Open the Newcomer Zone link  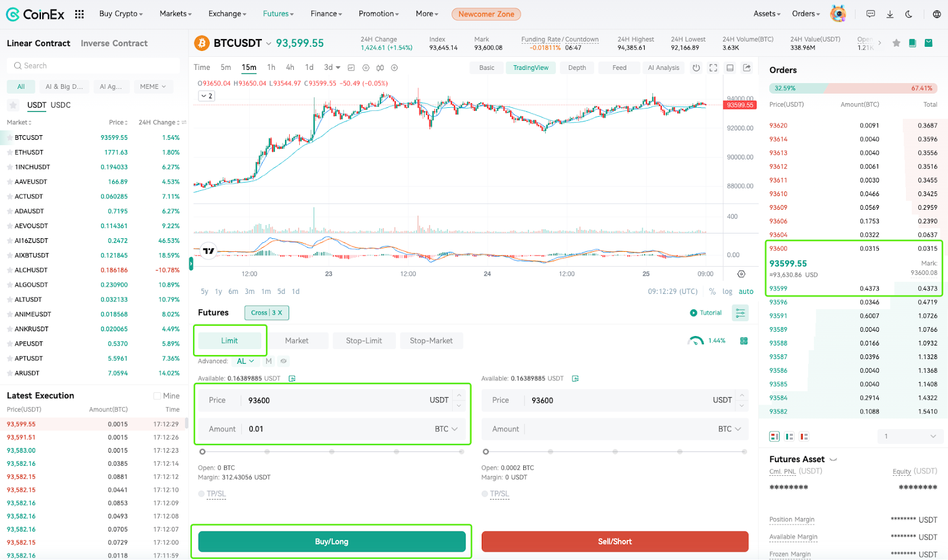tap(486, 14)
